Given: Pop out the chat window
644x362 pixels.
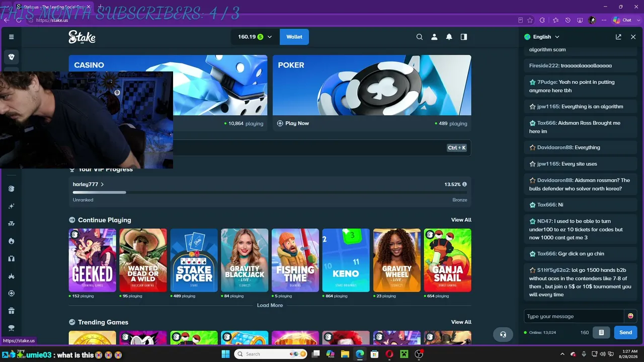Looking at the screenshot, I should pos(618,37).
